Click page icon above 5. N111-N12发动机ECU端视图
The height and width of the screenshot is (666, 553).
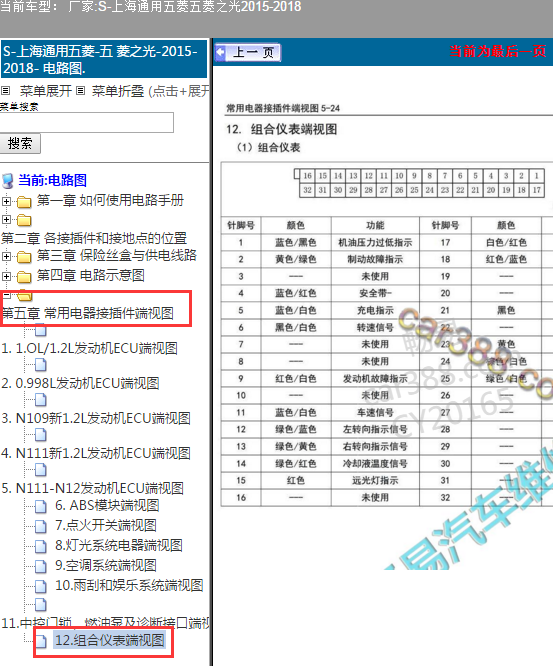pyautogui.click(x=41, y=470)
